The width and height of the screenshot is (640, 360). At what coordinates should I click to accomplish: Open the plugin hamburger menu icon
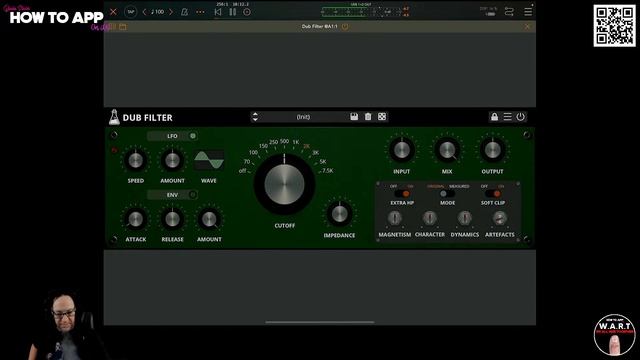coord(507,117)
